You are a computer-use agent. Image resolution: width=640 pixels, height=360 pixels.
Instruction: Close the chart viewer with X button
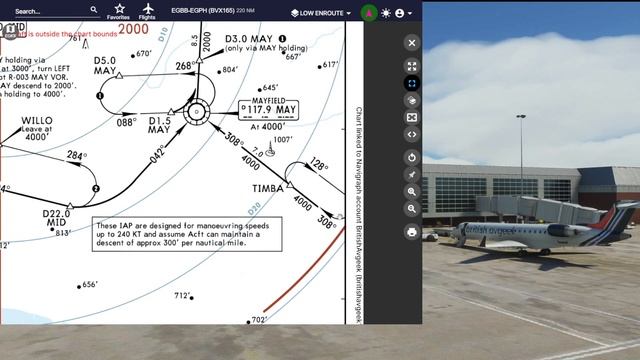click(x=412, y=43)
